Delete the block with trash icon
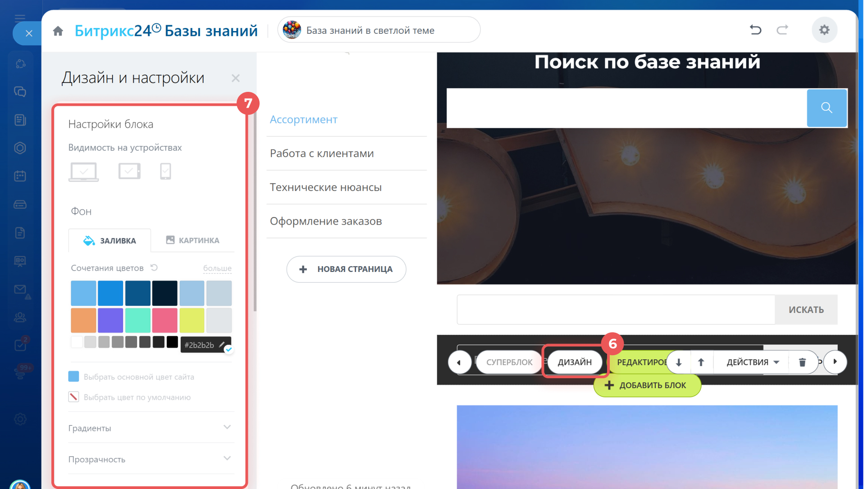This screenshot has height=489, width=868. coord(802,362)
